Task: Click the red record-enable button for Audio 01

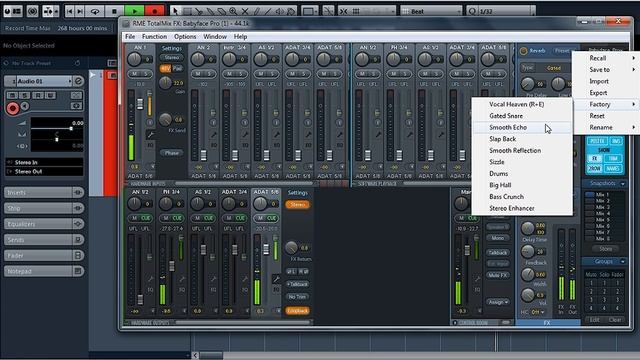Action: (13, 108)
